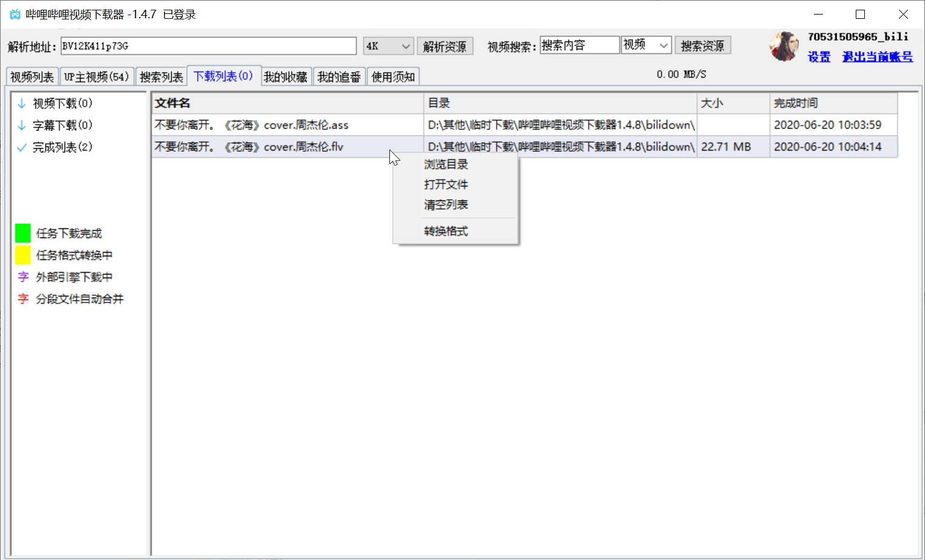Open the 设置 link

pos(819,57)
